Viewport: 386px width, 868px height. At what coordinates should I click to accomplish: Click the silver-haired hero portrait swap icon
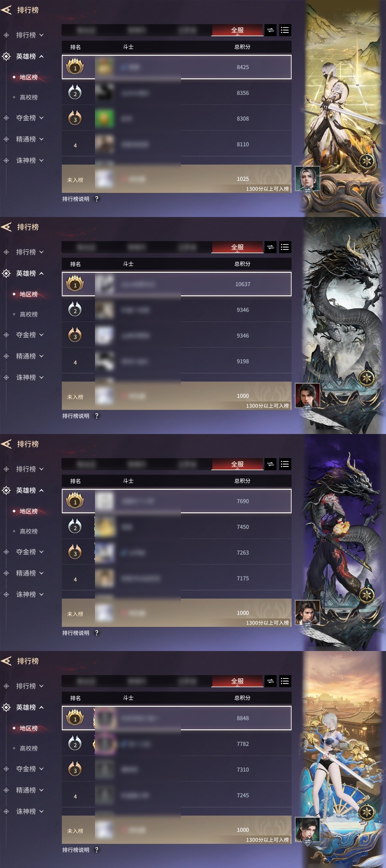coord(308,191)
